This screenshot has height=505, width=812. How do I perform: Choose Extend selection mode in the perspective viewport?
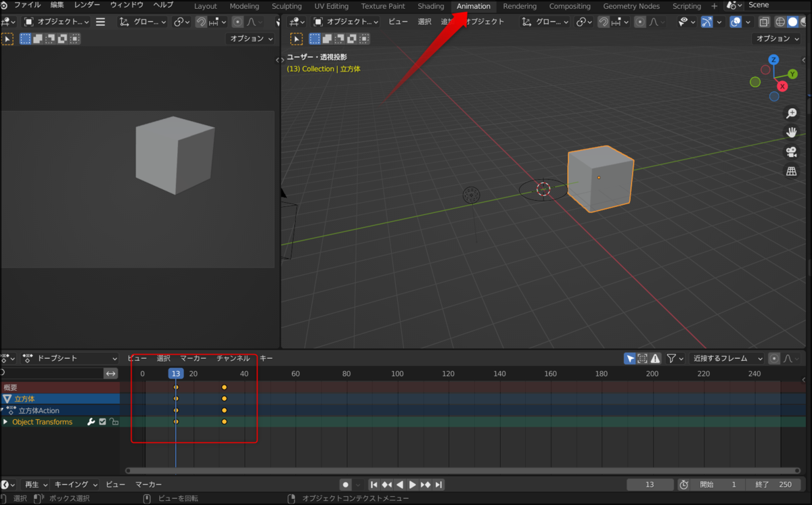click(x=327, y=39)
